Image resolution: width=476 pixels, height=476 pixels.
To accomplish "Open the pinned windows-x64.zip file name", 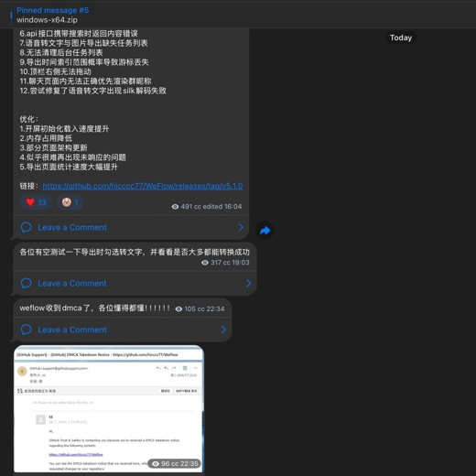I will [x=47, y=20].
